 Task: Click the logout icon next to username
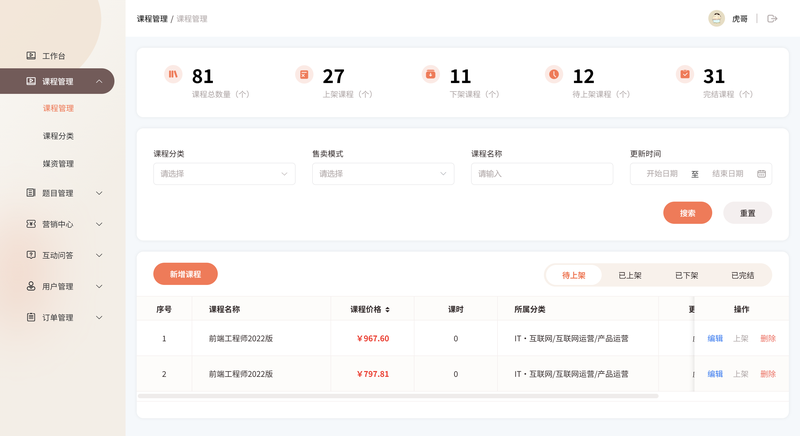click(x=772, y=19)
